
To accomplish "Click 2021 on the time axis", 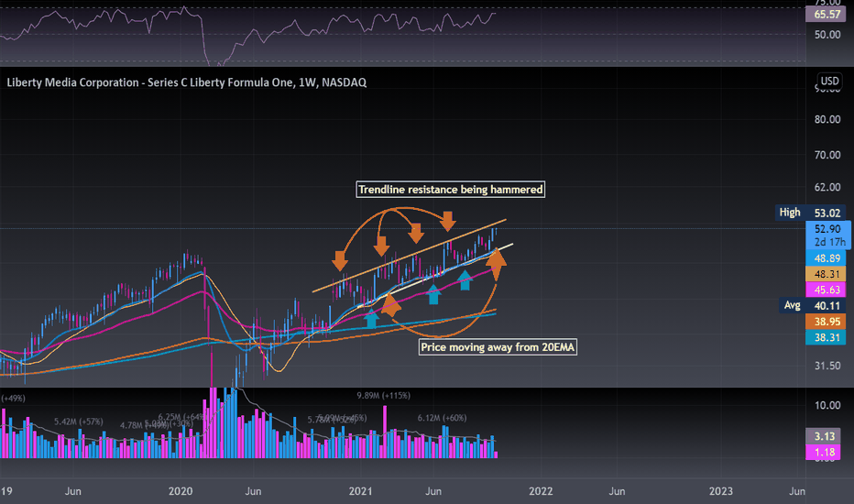I will [x=360, y=491].
